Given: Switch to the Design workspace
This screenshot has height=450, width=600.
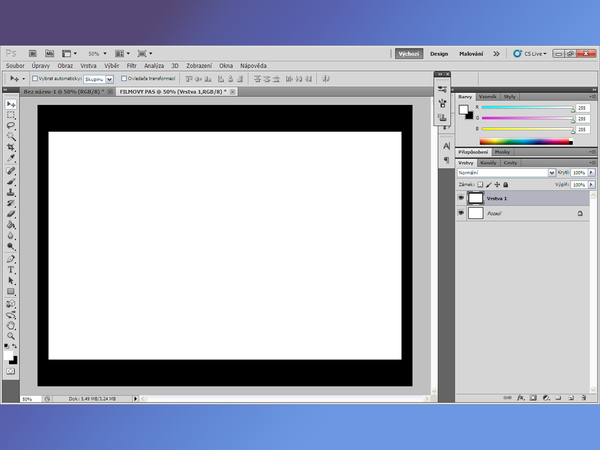Looking at the screenshot, I should 439,53.
